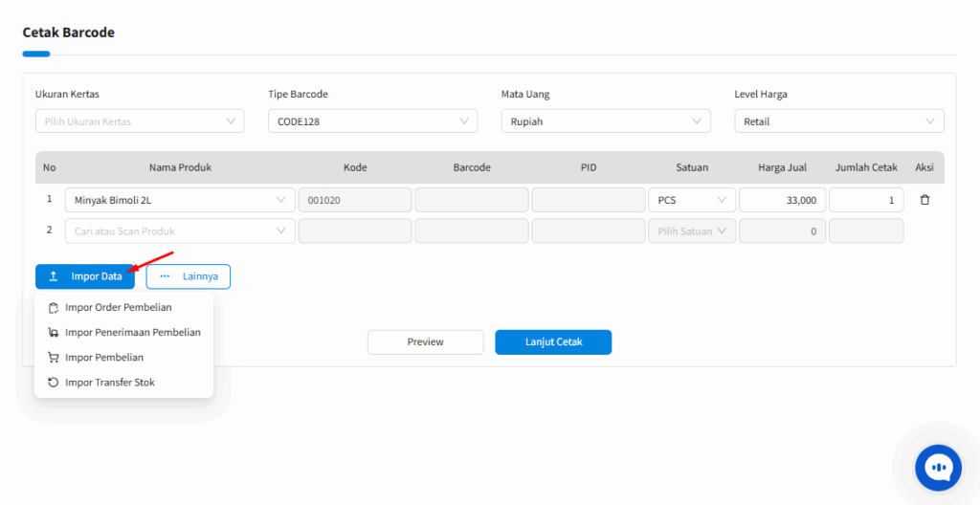Click the cart icon beside Impor Pembelian
Image resolution: width=980 pixels, height=505 pixels.
pyautogui.click(x=54, y=358)
